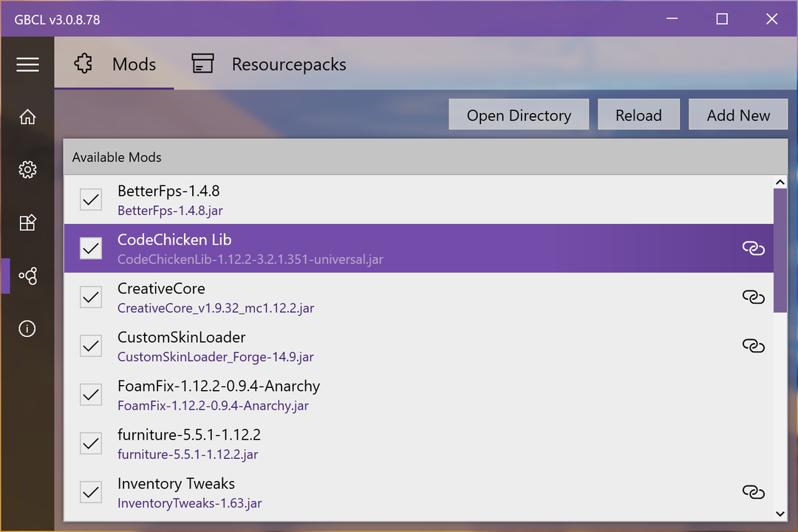Open the info/about icon in sidebar
Image resolution: width=798 pixels, height=532 pixels.
click(27, 329)
